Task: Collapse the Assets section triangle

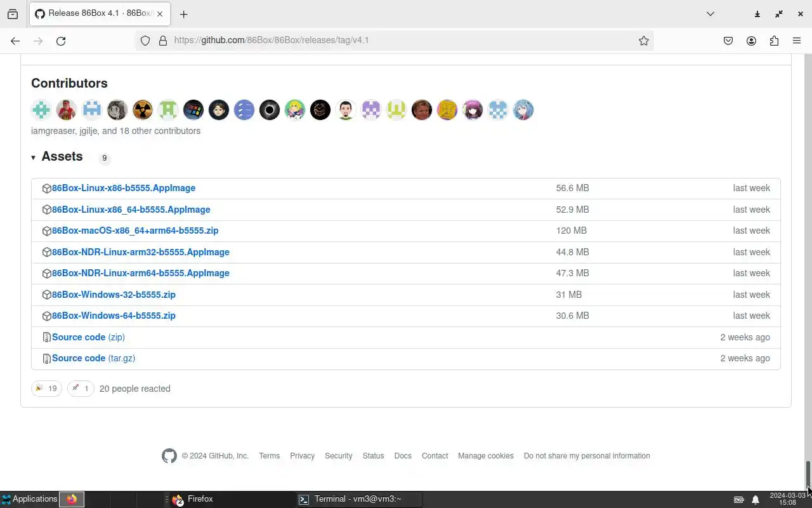Action: pyautogui.click(x=33, y=157)
